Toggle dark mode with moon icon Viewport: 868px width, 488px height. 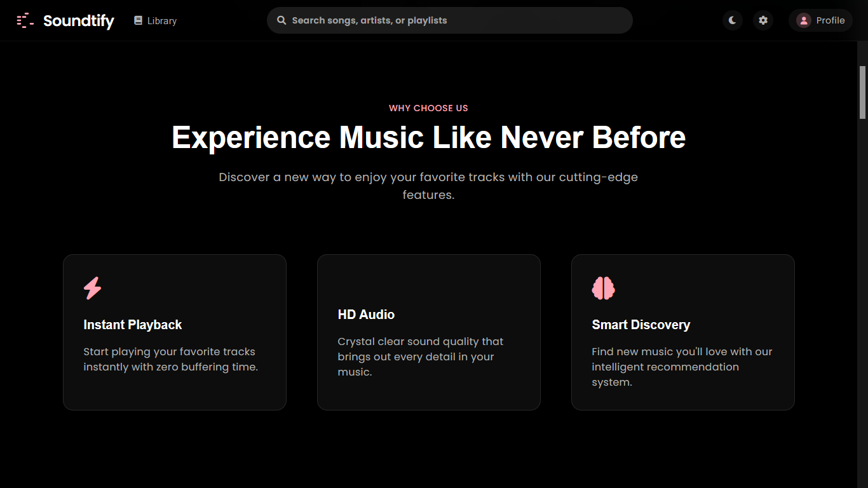coord(733,20)
